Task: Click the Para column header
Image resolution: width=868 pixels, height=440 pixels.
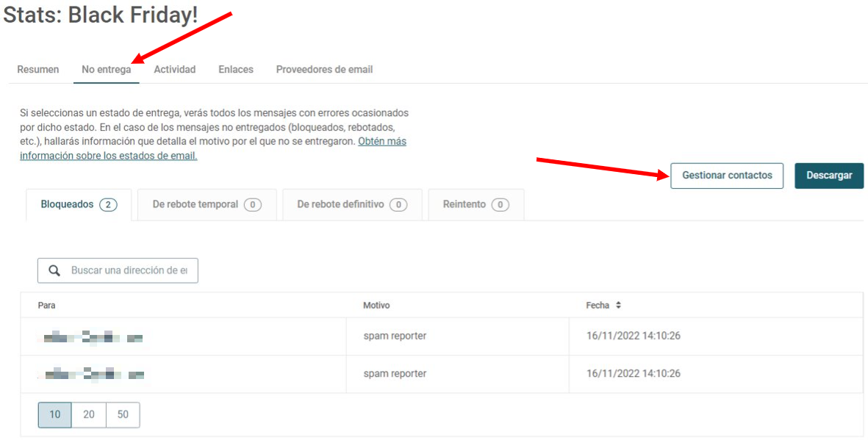Action: pos(46,306)
